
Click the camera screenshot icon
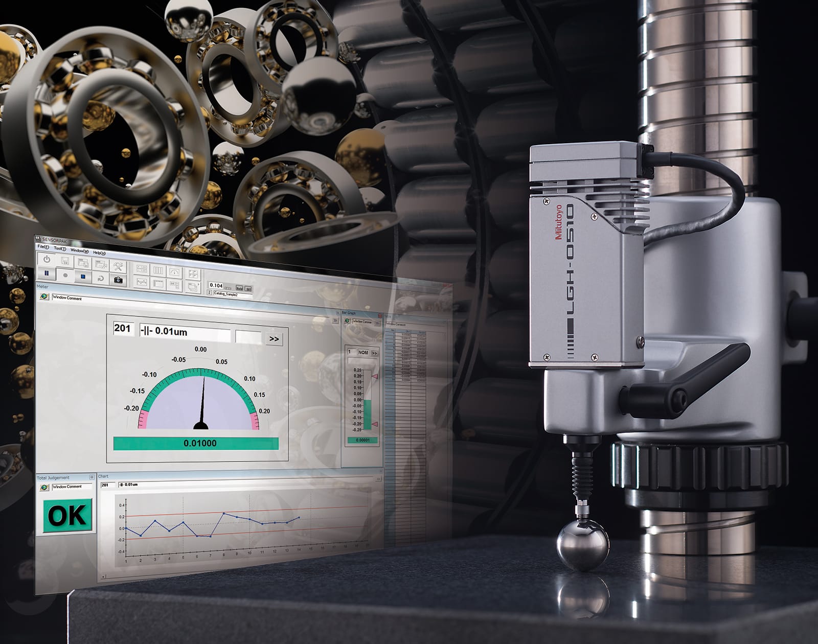(x=118, y=280)
